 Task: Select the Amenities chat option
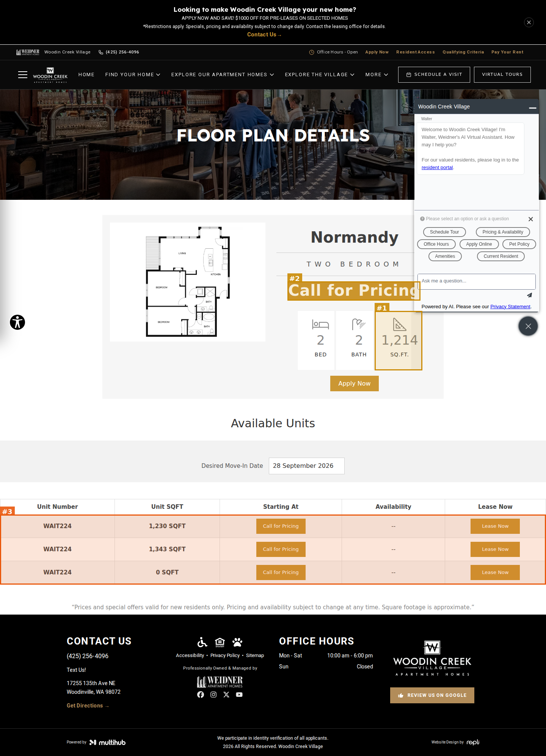pos(445,256)
